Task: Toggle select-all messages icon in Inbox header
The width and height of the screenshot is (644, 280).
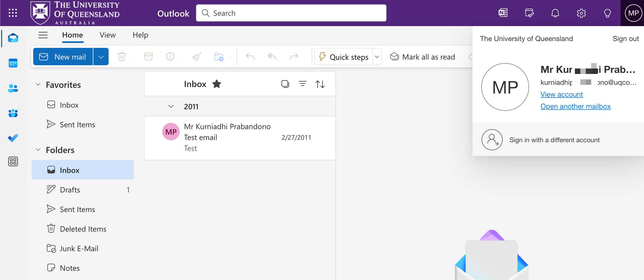Action: point(285,84)
